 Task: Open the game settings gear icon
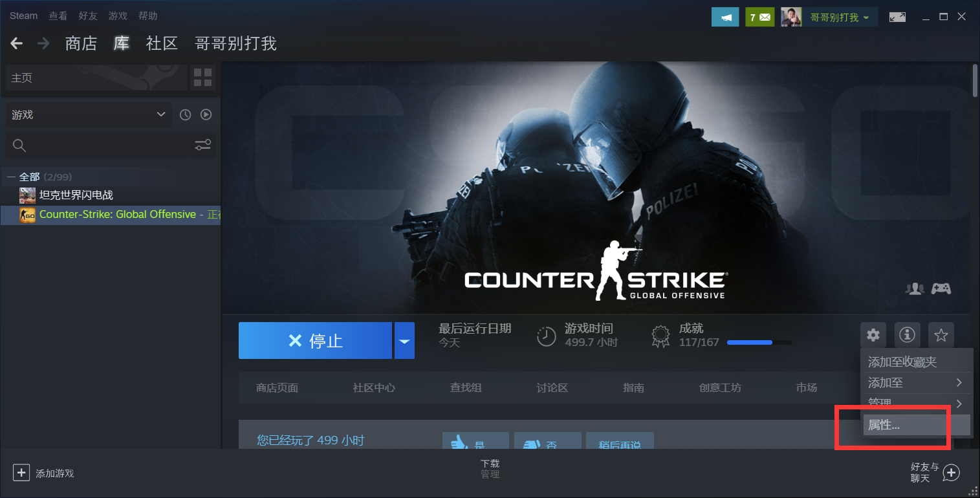tap(873, 335)
